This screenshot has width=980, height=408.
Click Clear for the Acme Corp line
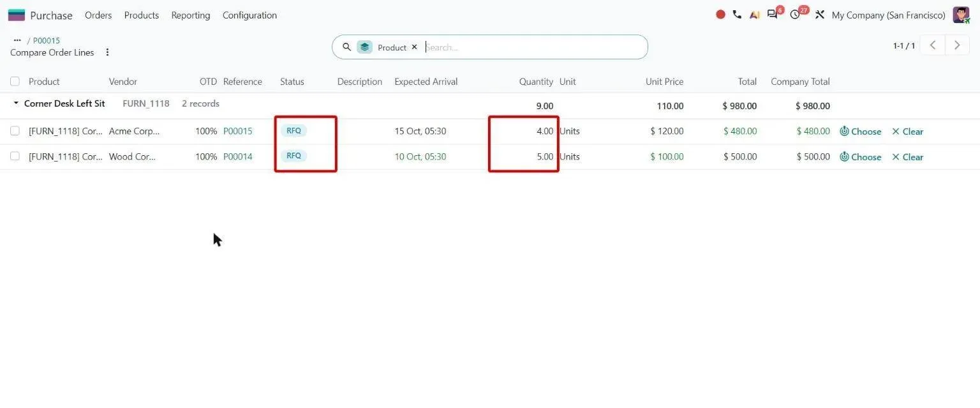tap(907, 132)
